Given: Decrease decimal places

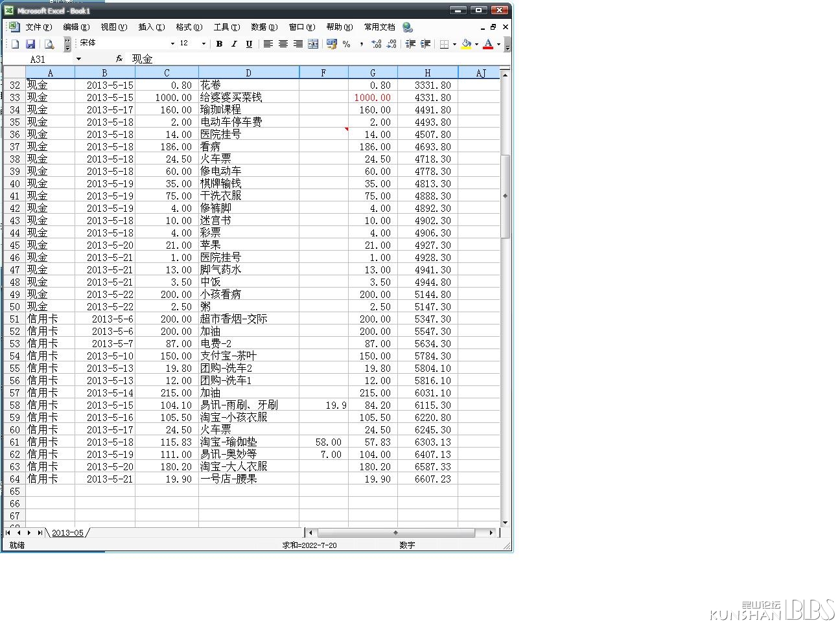Looking at the screenshot, I should pyautogui.click(x=391, y=44).
